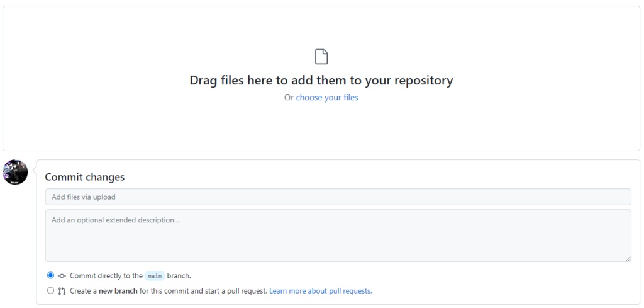Select the "Commit directly to the main branch" radio button
This screenshot has height=308, width=644.
pyautogui.click(x=51, y=275)
